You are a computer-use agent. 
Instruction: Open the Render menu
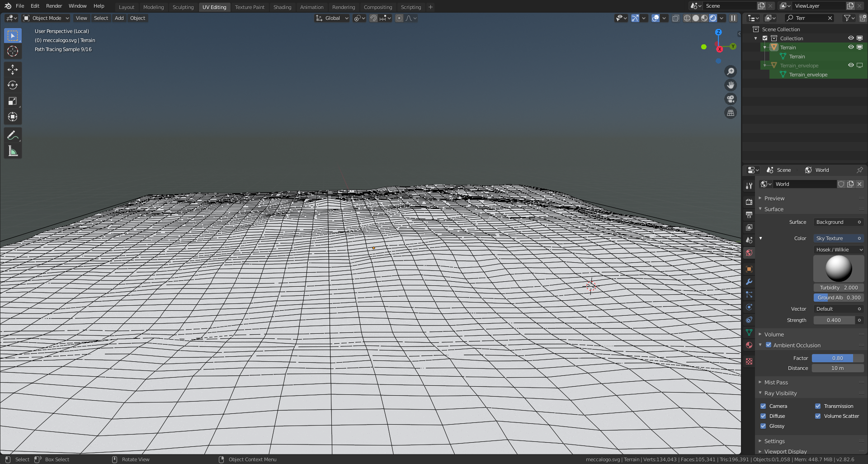54,6
